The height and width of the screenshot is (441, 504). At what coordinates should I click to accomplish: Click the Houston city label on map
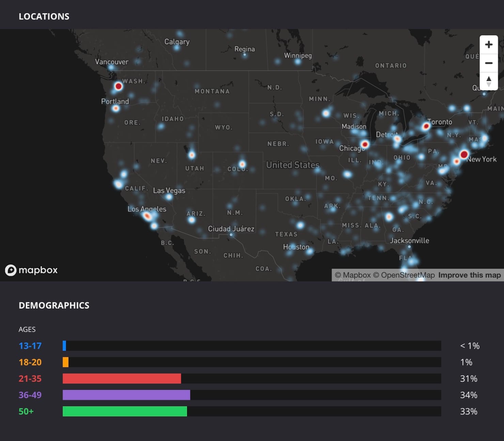point(296,247)
